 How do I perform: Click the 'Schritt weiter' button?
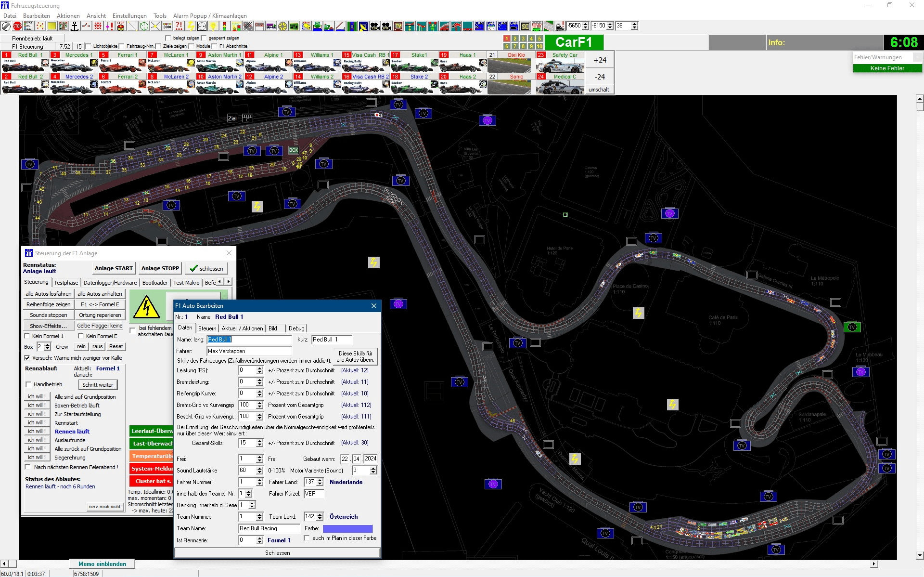click(x=98, y=385)
